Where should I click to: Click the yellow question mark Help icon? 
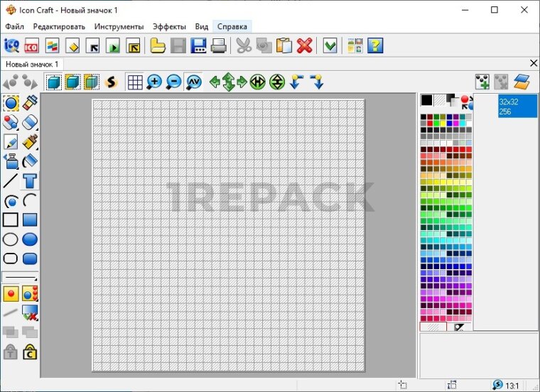click(375, 46)
